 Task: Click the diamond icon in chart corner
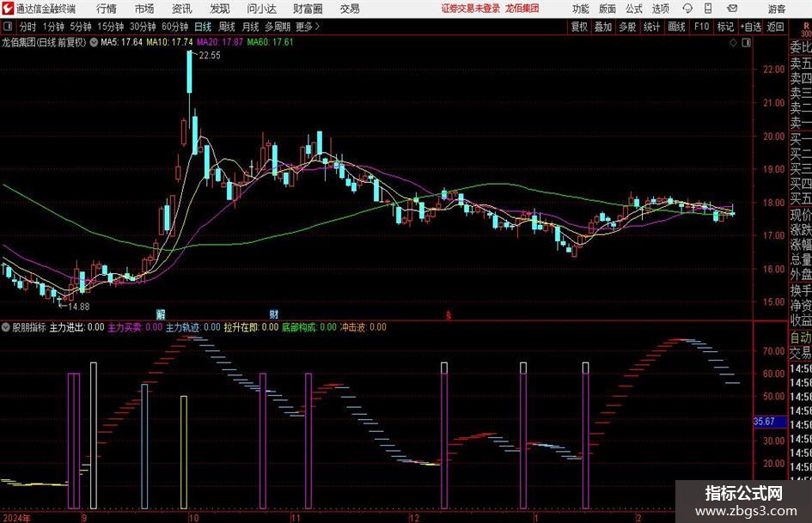[733, 43]
